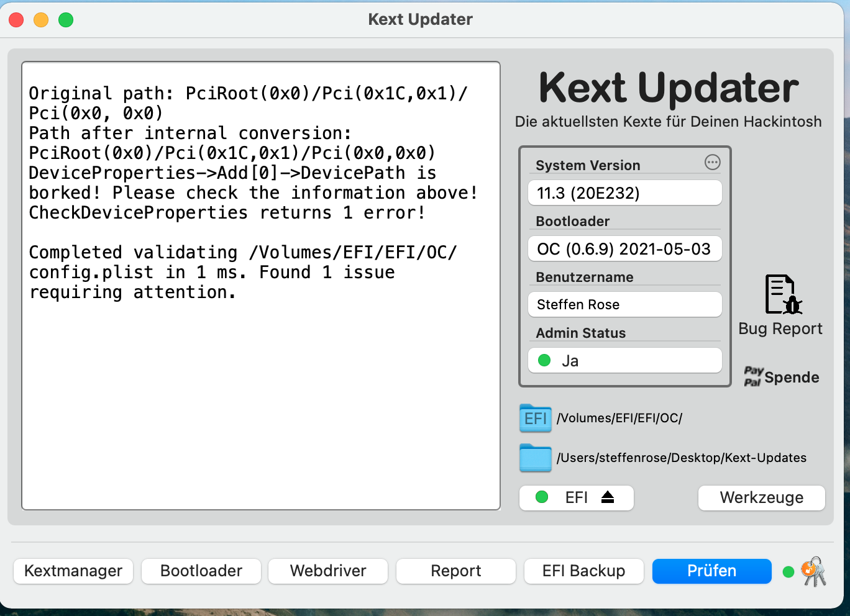Generate a Report
The height and width of the screenshot is (616, 850).
(x=456, y=571)
